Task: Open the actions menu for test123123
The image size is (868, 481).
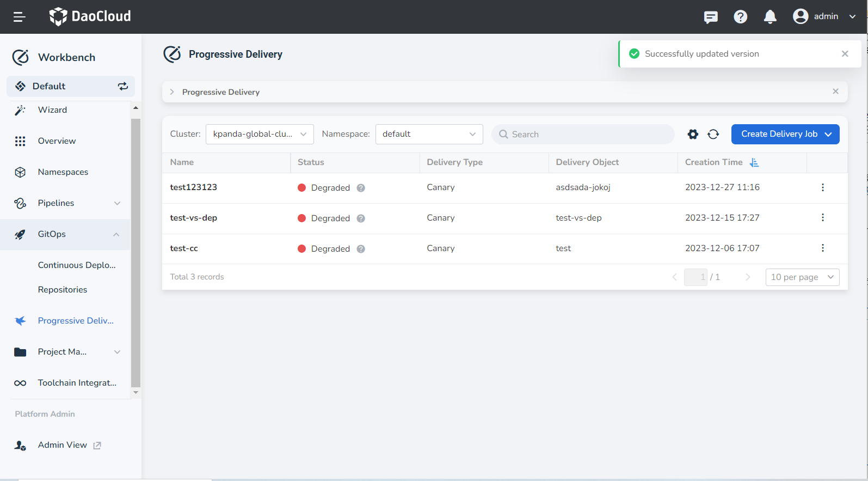Action: [x=822, y=187]
